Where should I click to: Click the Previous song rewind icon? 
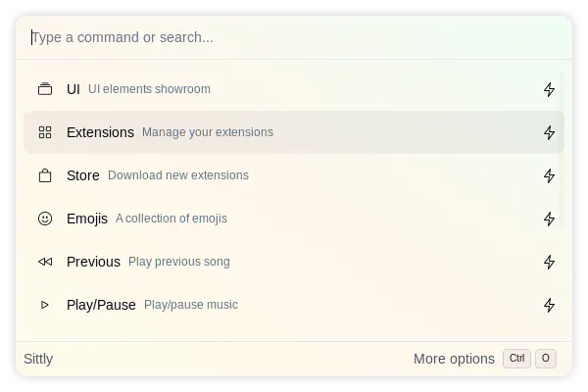45,262
